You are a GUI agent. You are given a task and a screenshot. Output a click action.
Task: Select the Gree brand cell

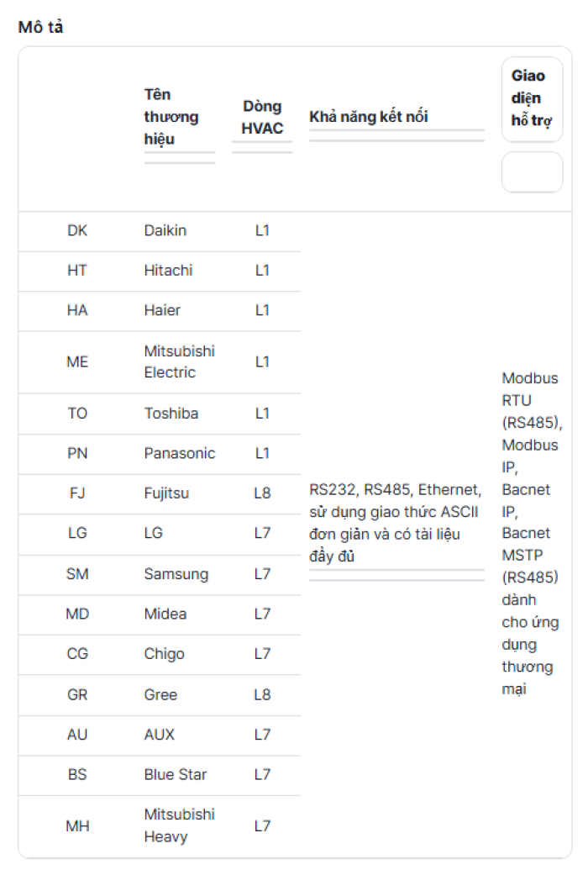point(160,694)
